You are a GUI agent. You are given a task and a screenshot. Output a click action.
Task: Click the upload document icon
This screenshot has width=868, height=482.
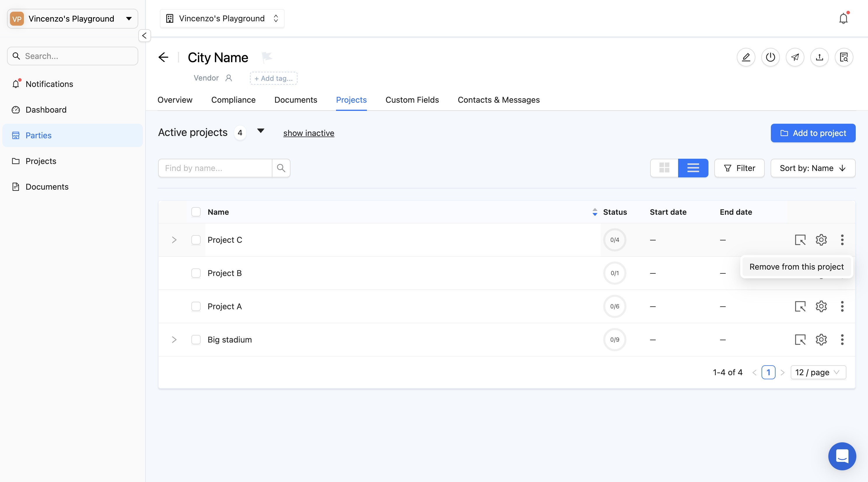click(x=819, y=57)
